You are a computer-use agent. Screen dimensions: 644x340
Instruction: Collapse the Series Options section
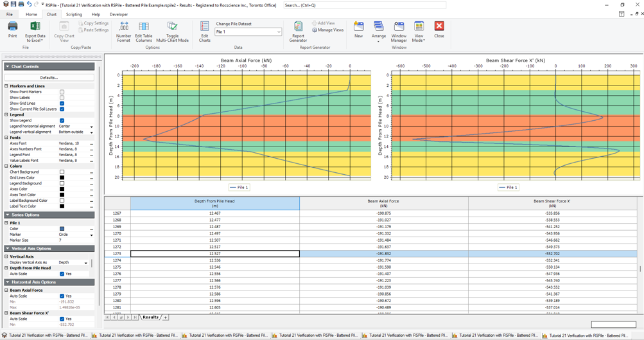8,215
